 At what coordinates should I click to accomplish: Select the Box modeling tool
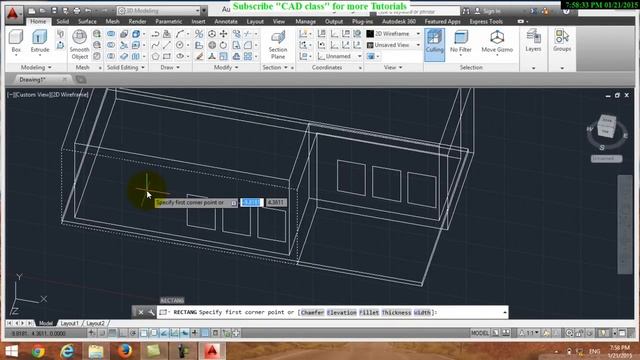pyautogui.click(x=16, y=41)
